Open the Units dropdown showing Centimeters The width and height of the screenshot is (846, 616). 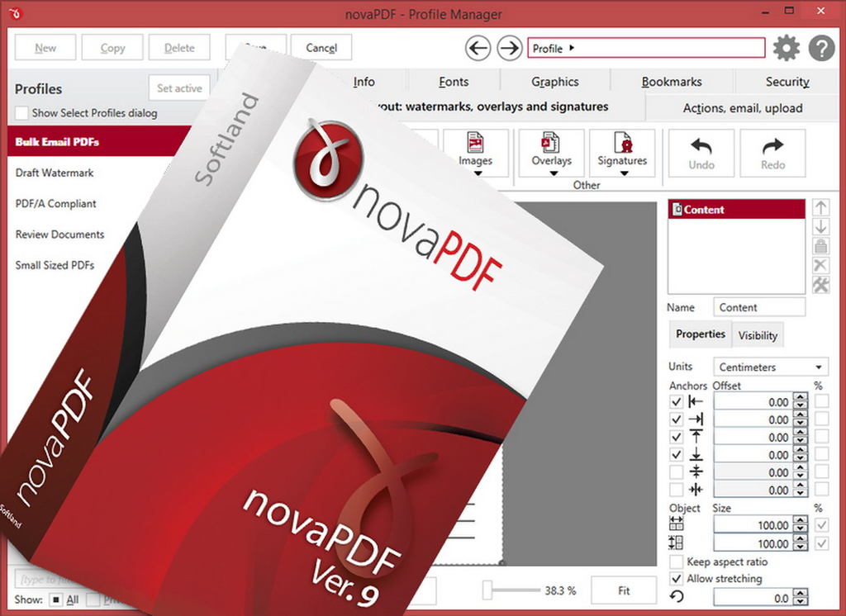[x=771, y=367]
